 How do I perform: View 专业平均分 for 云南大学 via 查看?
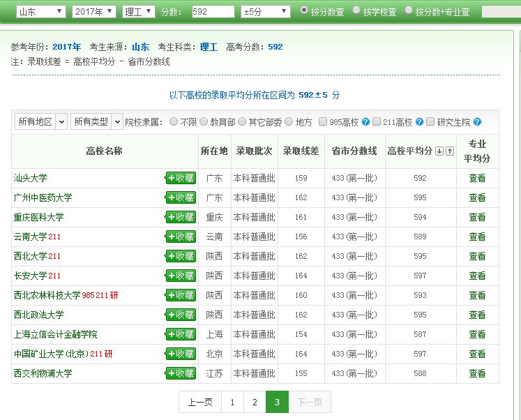tap(477, 237)
